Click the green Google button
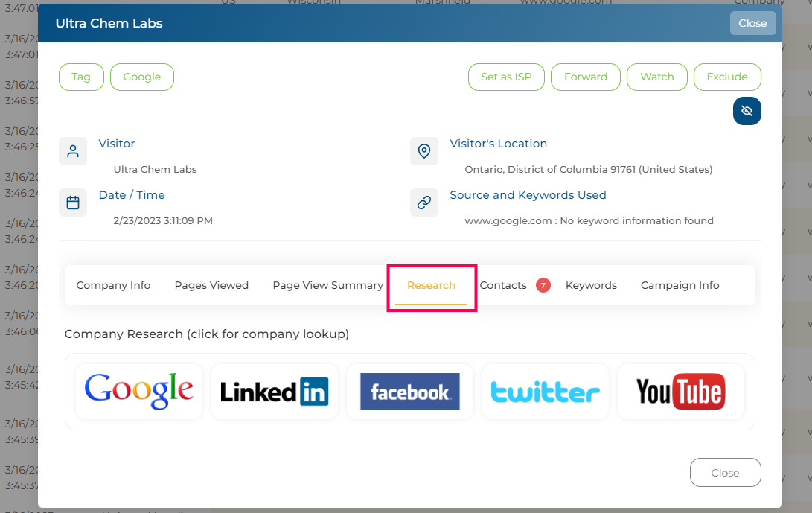This screenshot has width=812, height=513. (x=142, y=77)
